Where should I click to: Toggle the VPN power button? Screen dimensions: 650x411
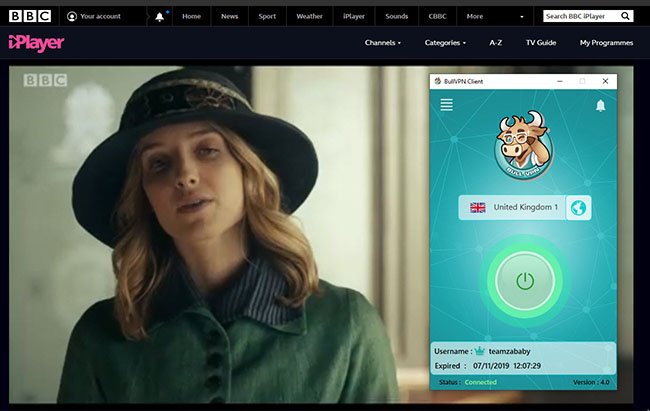[x=525, y=281]
